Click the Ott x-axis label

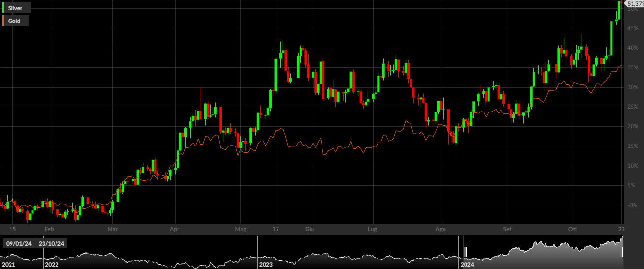[573, 229]
